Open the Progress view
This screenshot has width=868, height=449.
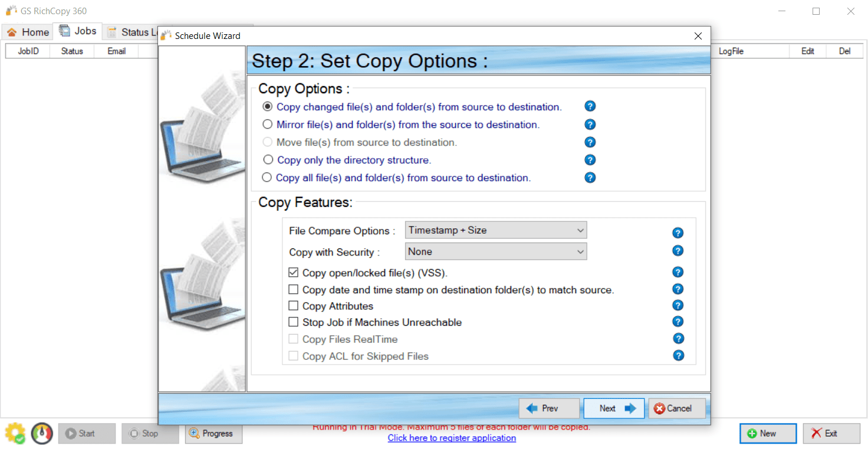point(213,433)
